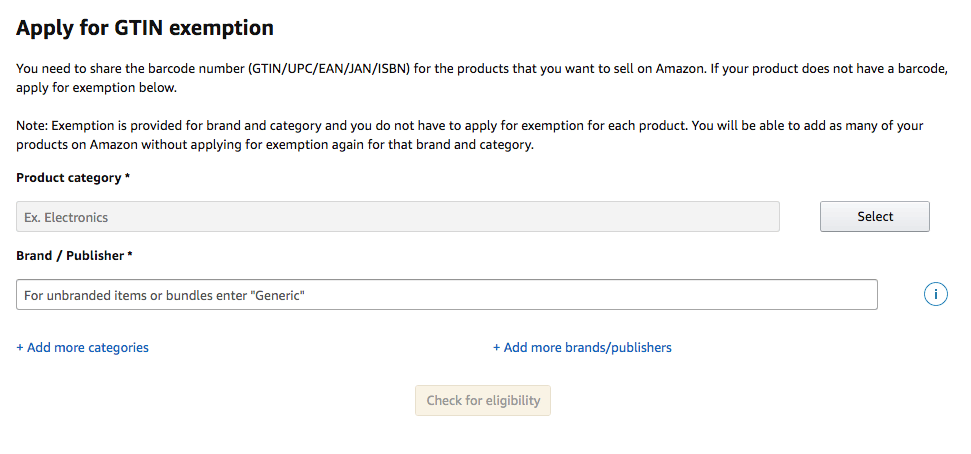Click the Apply for GTIN exemption heading
971x454 pixels.
click(x=145, y=28)
